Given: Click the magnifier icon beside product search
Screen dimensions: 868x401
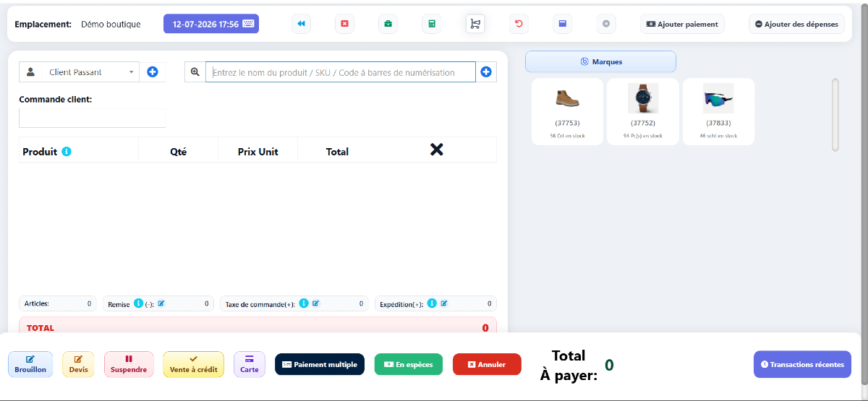Looking at the screenshot, I should [195, 72].
